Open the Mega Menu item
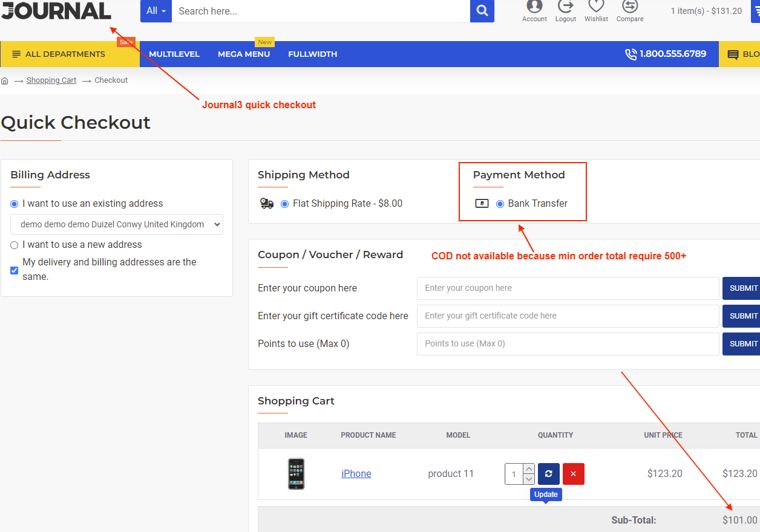The height and width of the screenshot is (532, 760). (x=244, y=54)
